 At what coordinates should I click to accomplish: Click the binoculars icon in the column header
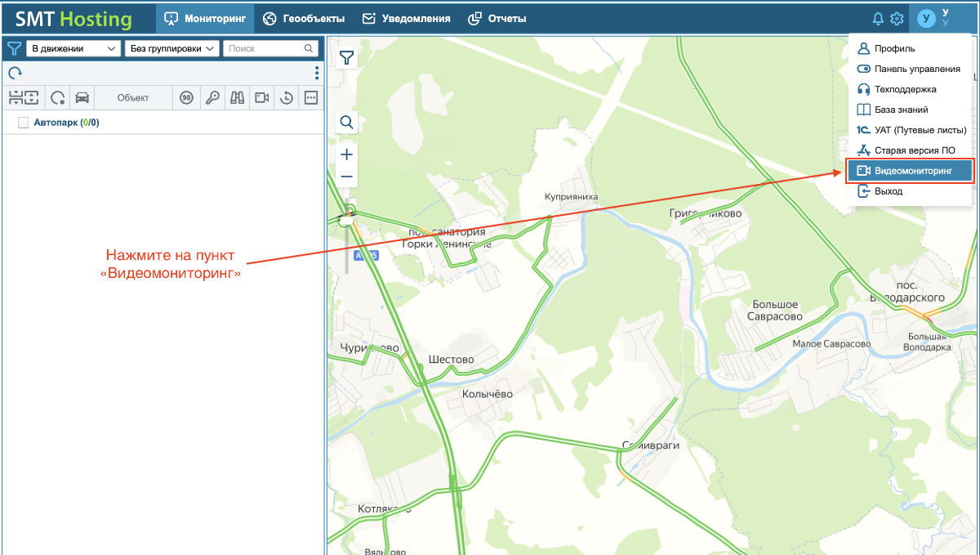238,98
